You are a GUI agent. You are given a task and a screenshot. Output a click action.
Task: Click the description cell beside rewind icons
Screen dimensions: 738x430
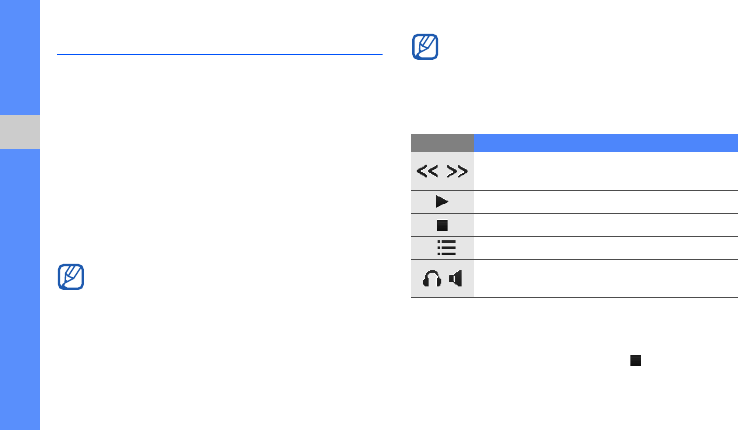point(606,171)
